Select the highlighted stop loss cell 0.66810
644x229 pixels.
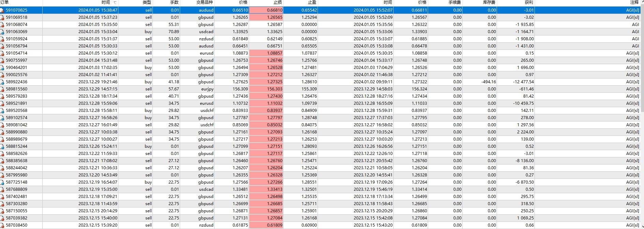(266, 10)
